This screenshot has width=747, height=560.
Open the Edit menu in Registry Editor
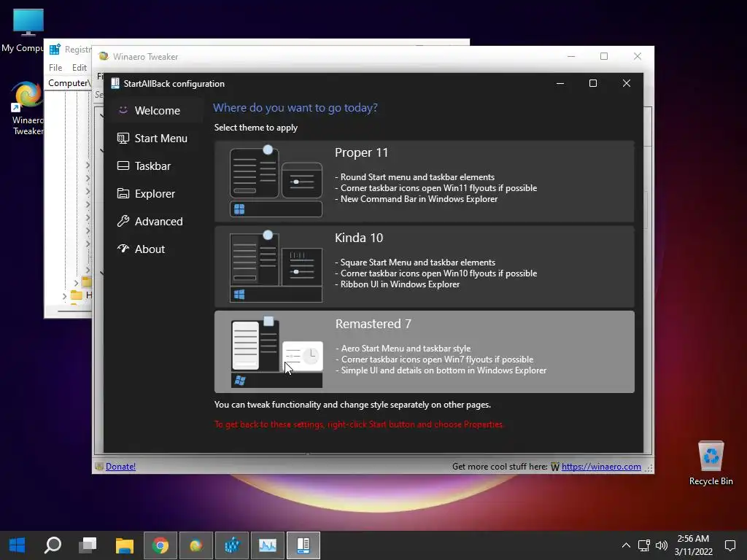click(x=79, y=68)
